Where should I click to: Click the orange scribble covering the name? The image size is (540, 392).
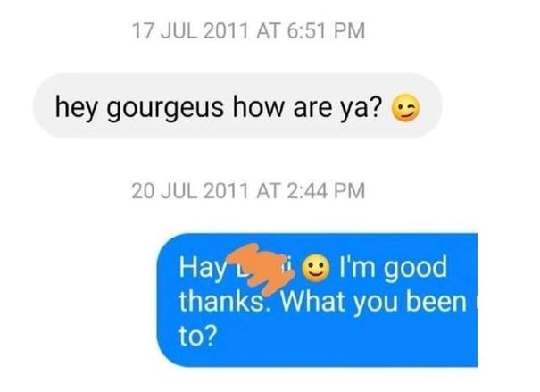[x=262, y=268]
